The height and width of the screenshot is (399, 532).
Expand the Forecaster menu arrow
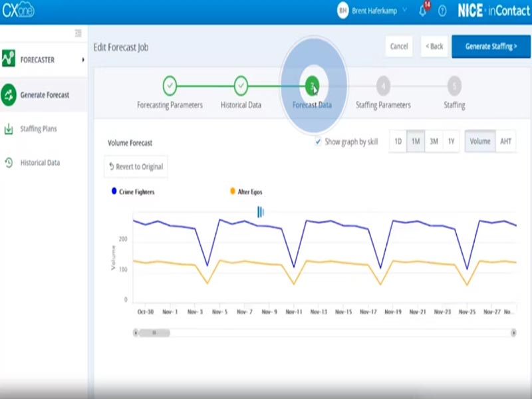pyautogui.click(x=83, y=60)
